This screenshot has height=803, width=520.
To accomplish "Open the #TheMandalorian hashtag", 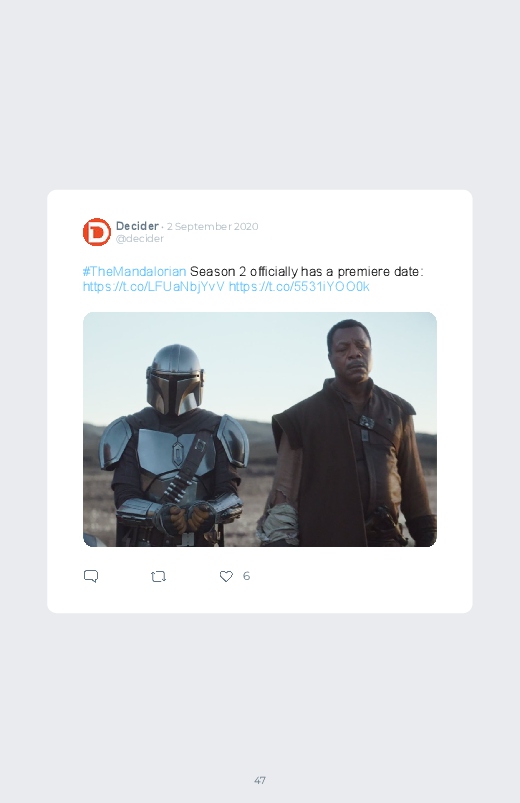I will click(x=134, y=271).
